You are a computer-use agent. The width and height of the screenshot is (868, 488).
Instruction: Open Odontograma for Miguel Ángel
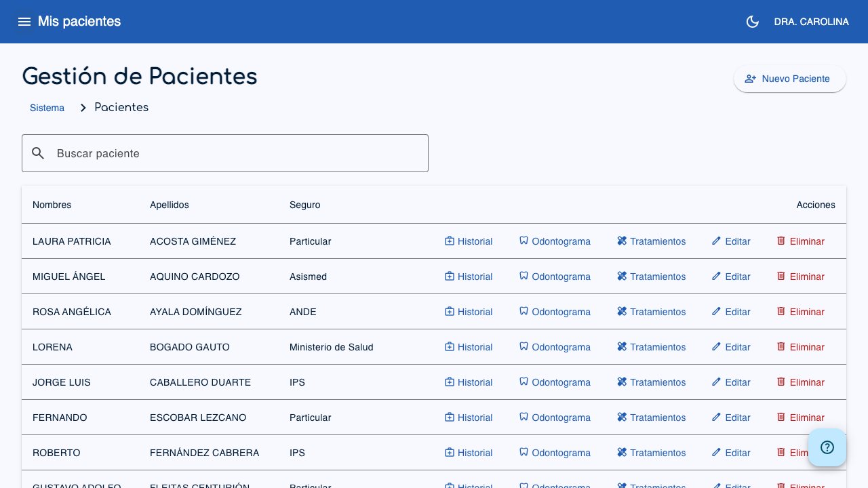tap(555, 277)
